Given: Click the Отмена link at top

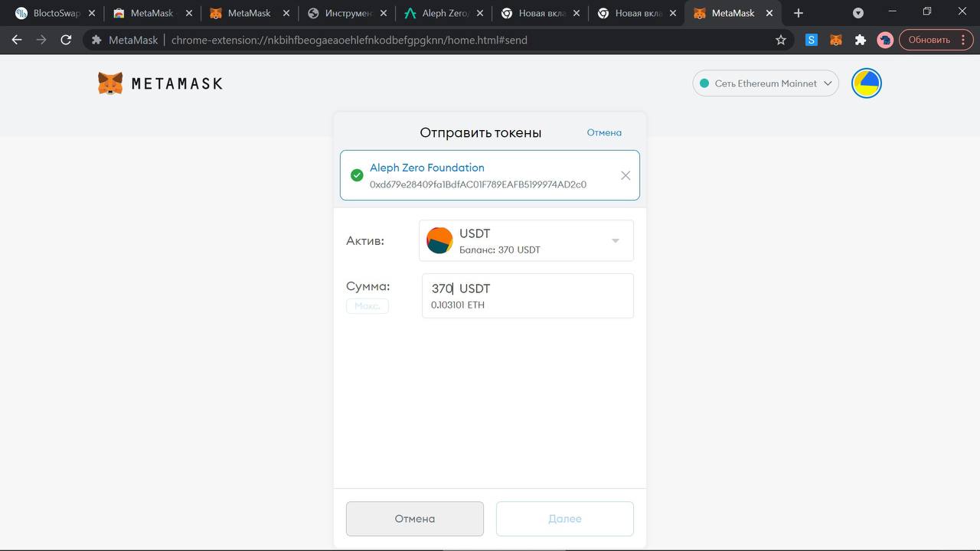Looking at the screenshot, I should 604,132.
